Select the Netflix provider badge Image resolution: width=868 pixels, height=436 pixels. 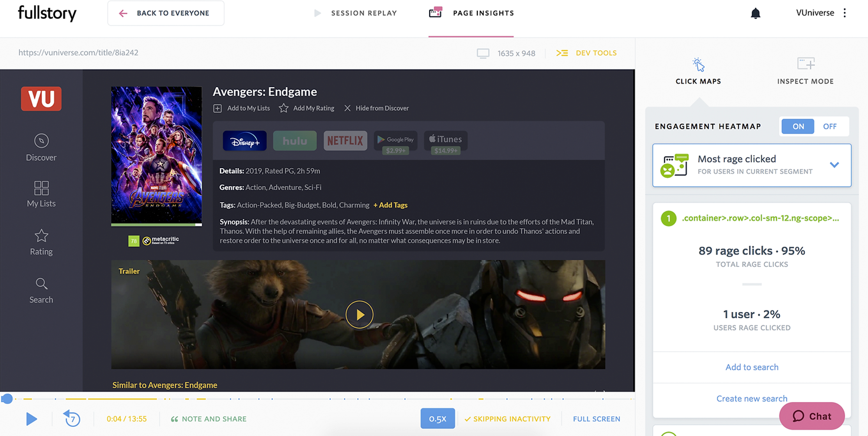(345, 141)
